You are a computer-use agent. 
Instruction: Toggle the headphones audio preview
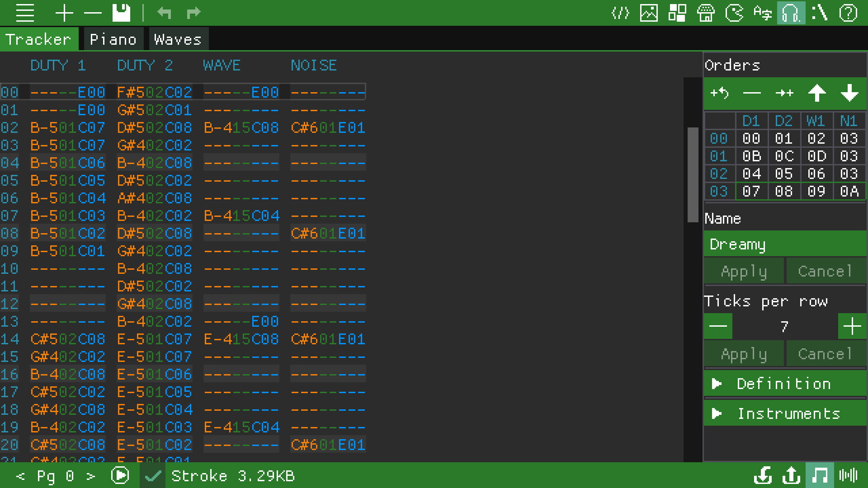pyautogui.click(x=791, y=13)
